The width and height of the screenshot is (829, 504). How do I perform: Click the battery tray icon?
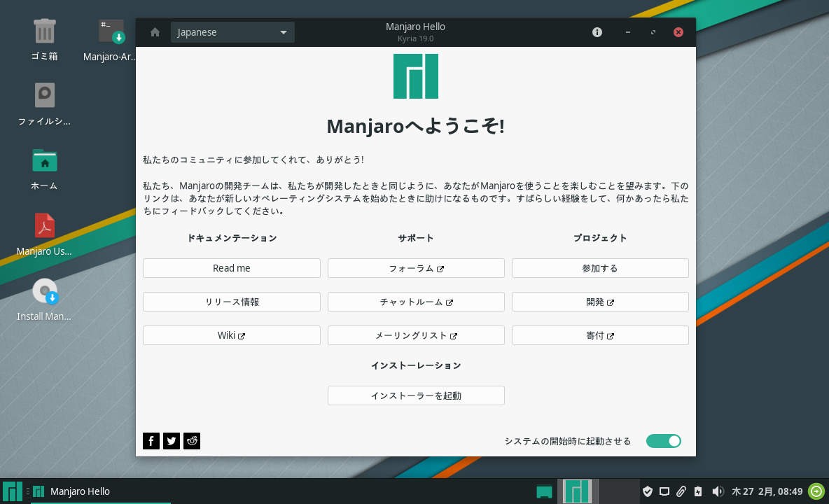698,491
